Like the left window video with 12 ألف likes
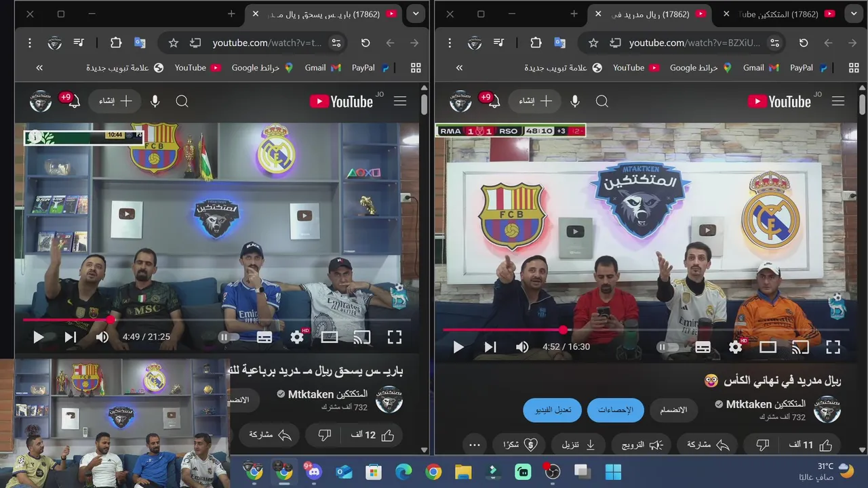 coord(372,435)
